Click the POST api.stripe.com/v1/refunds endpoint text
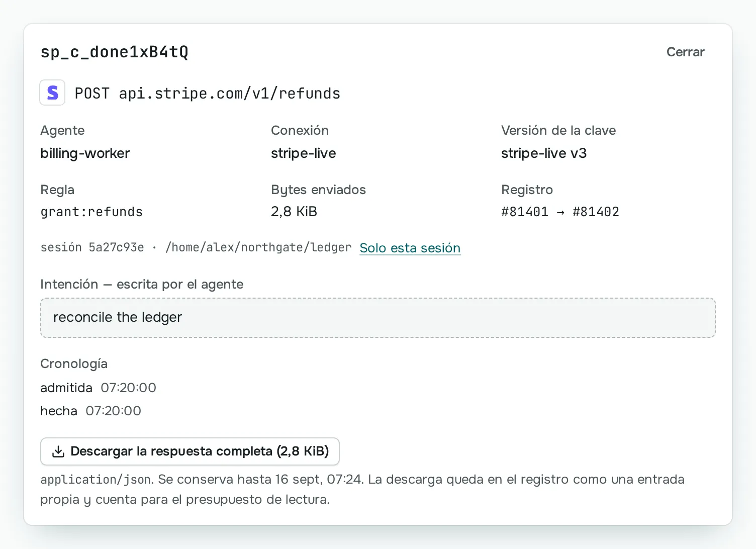Screen dimensions: 756x549 tap(208, 94)
